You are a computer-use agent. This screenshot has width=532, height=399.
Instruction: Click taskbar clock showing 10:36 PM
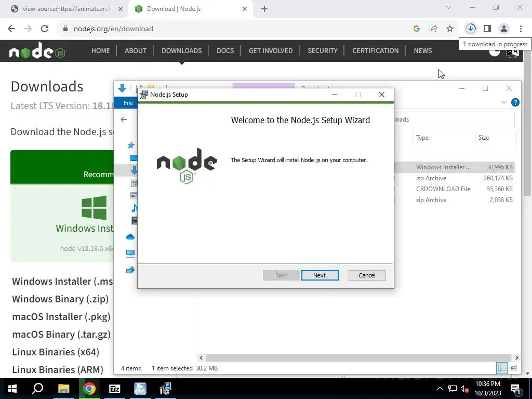tap(488, 389)
